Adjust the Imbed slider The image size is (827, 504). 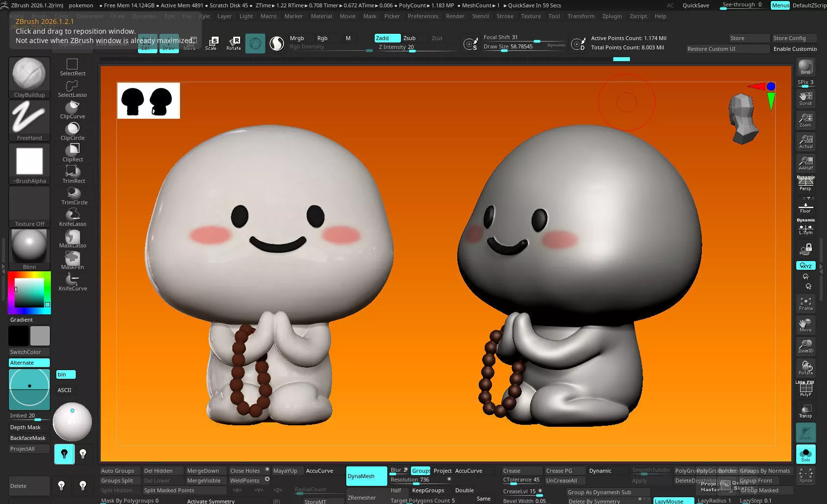[x=29, y=416]
